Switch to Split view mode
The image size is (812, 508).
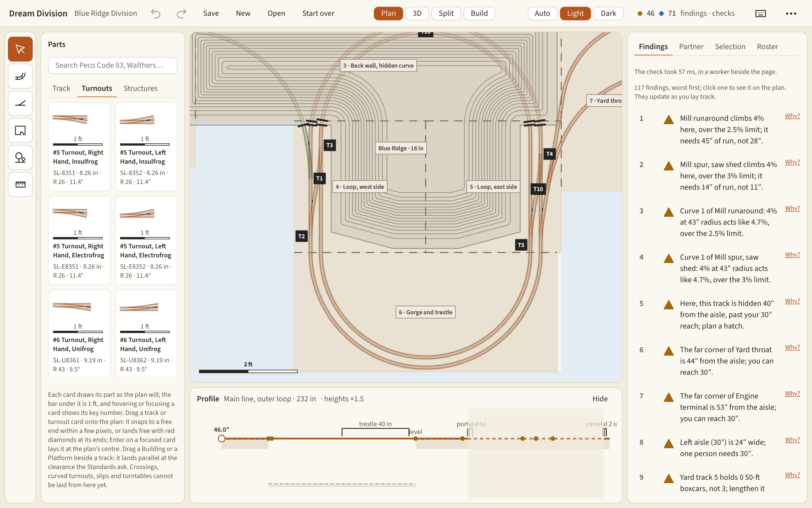(x=446, y=14)
